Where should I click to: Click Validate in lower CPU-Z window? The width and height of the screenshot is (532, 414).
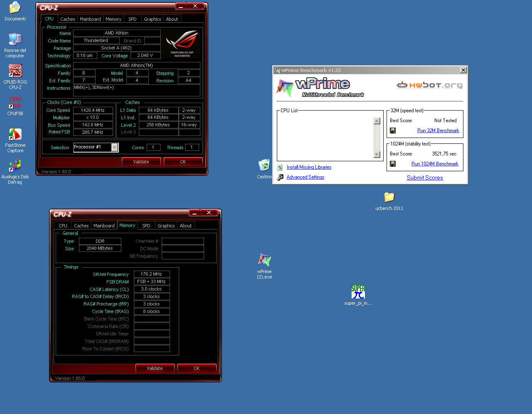[x=155, y=368]
